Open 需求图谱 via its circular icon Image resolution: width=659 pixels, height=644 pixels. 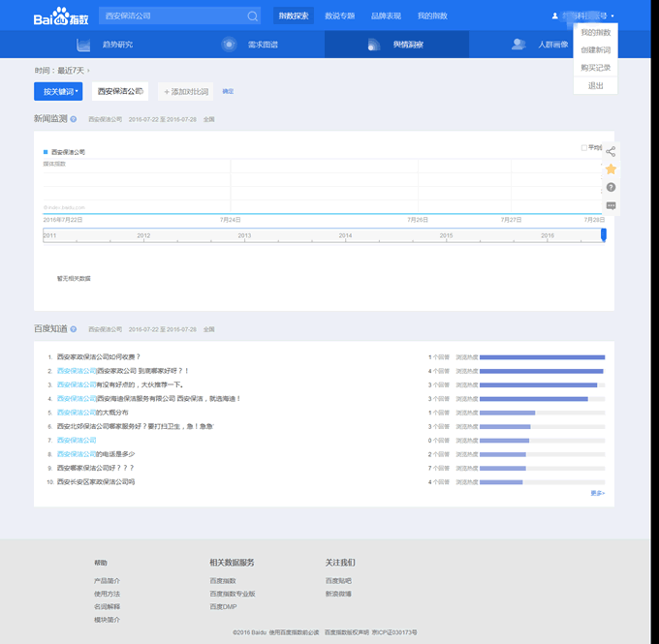pyautogui.click(x=229, y=45)
